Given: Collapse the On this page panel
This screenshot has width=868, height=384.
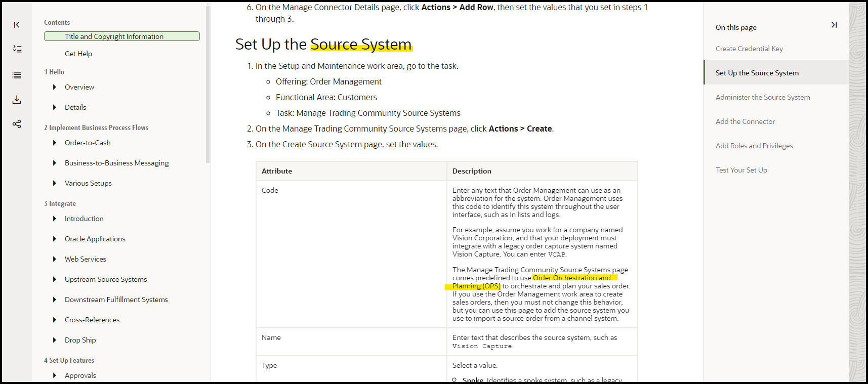Looking at the screenshot, I should point(834,25).
